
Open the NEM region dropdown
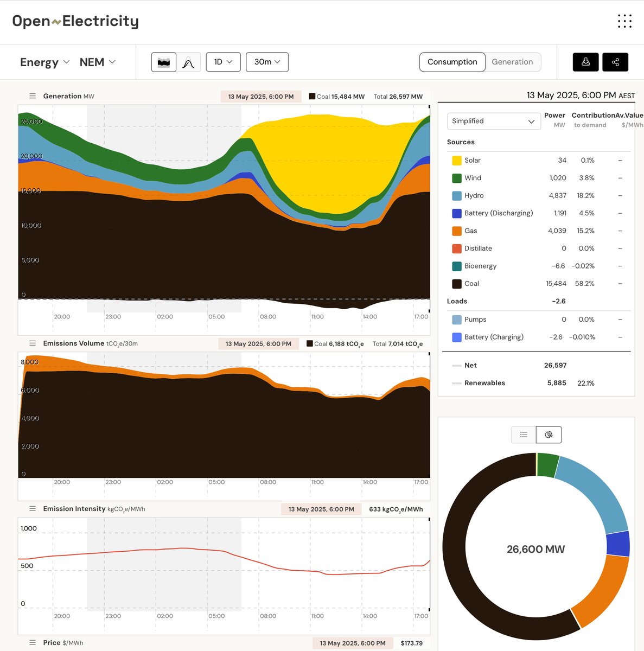coord(98,62)
